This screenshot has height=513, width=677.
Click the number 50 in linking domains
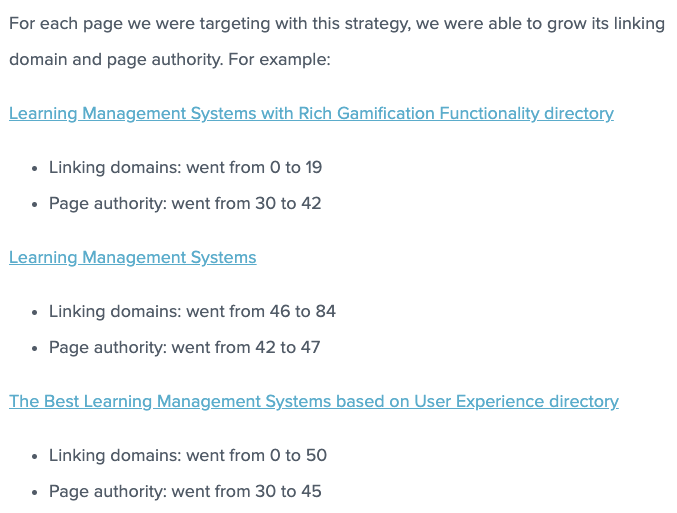point(316,455)
